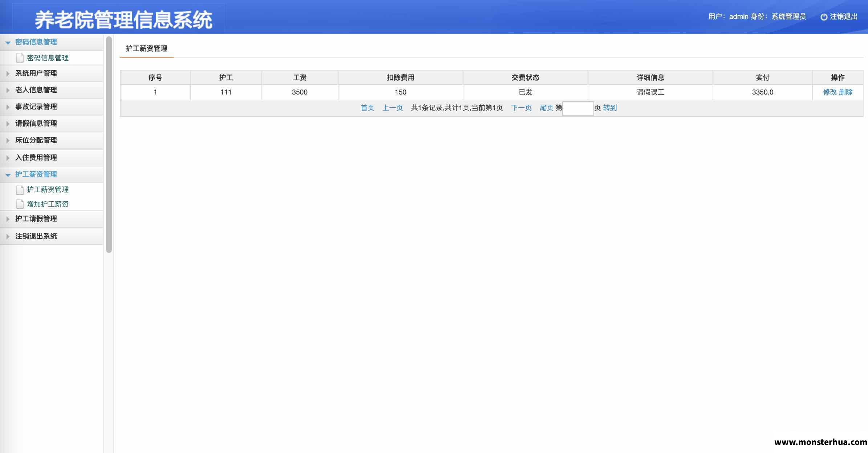The image size is (868, 453).
Task: Expand the 事故记录管理 section arrow
Action: pyautogui.click(x=8, y=107)
